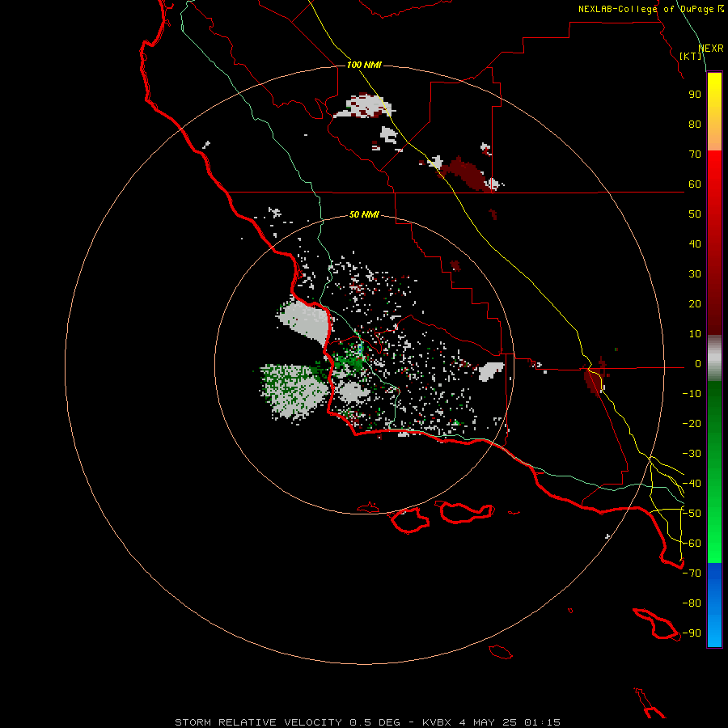Image resolution: width=728 pixels, height=728 pixels.
Task: Click the positive 10 scale value
Action: 695,334
